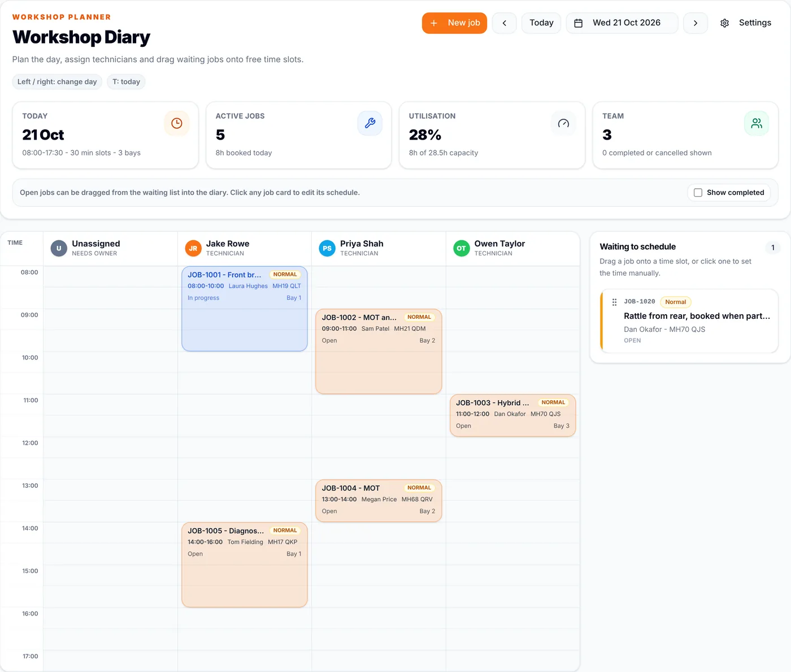Click 'Megan Price' on JOB-1004 card

(x=379, y=500)
